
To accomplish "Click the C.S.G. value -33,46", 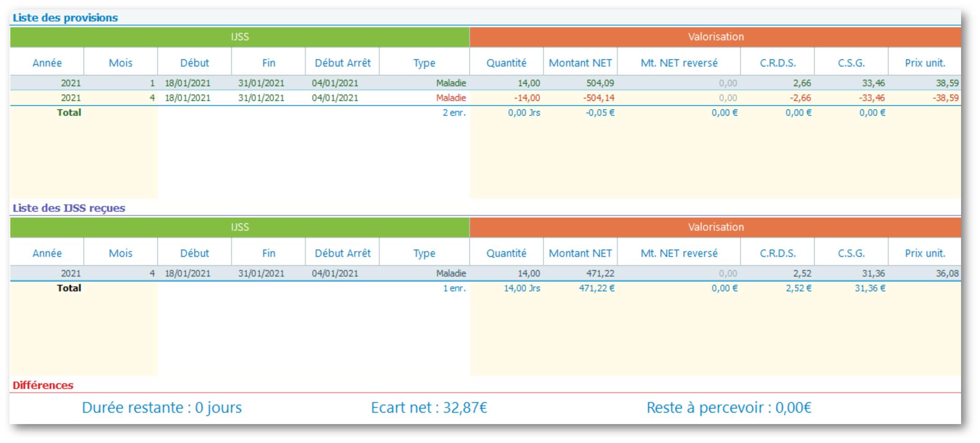I will click(x=872, y=98).
